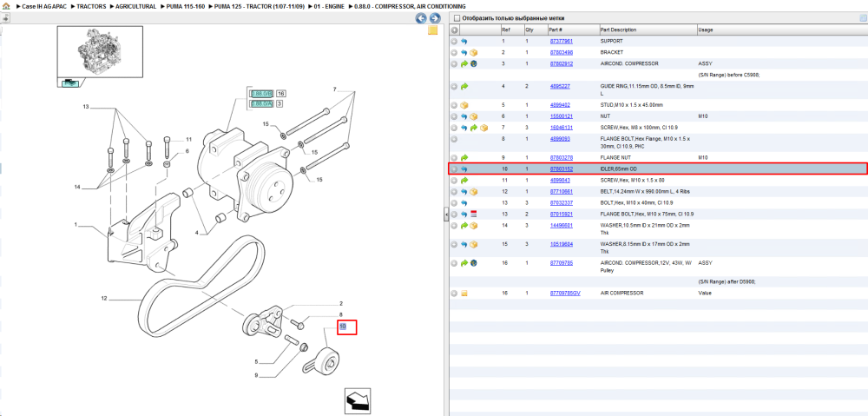Go to the home page icon
This screenshot has height=416, width=868.
6,6
